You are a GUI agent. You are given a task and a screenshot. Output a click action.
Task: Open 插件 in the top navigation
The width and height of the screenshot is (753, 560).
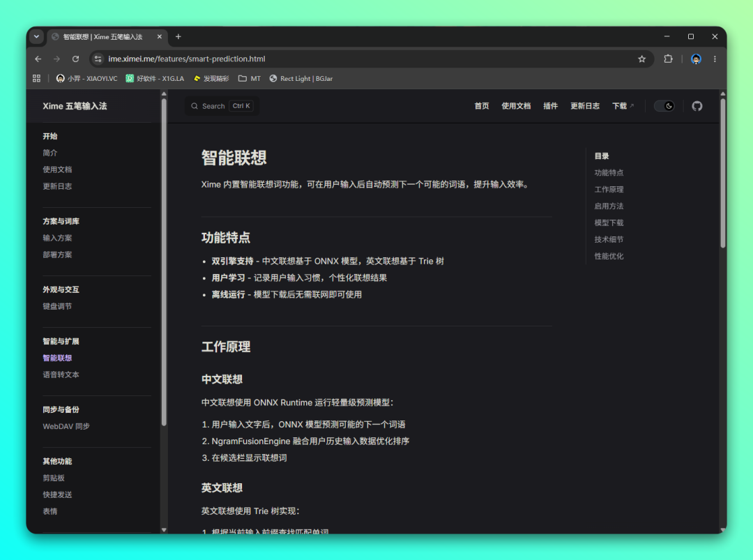point(550,106)
